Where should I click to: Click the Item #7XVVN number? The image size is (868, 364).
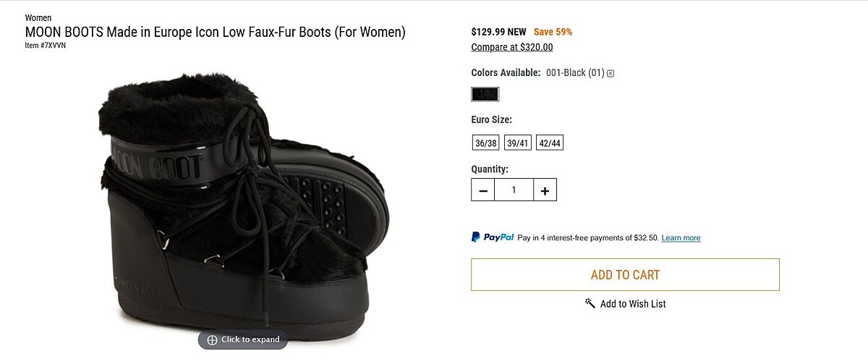(45, 46)
